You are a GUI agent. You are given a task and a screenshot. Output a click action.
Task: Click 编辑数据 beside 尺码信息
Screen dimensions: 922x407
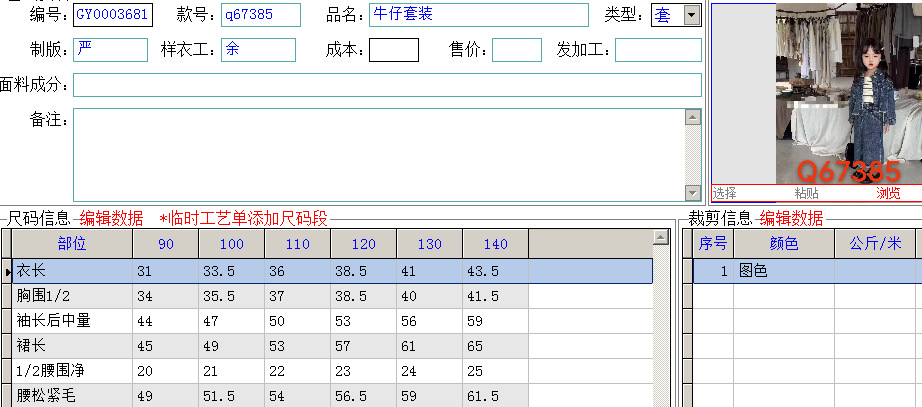(111, 219)
